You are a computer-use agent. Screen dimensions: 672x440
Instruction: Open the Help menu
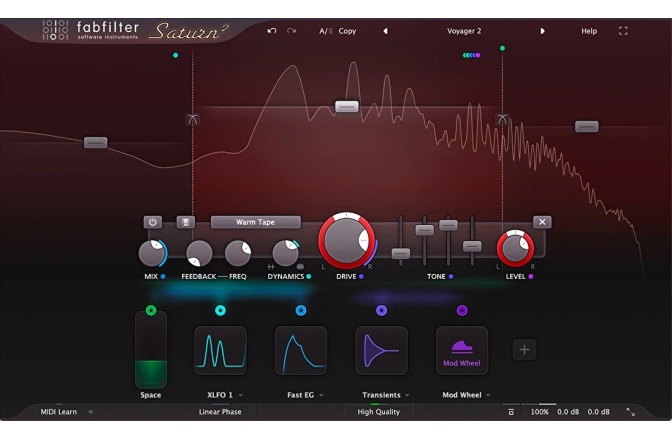(x=589, y=31)
